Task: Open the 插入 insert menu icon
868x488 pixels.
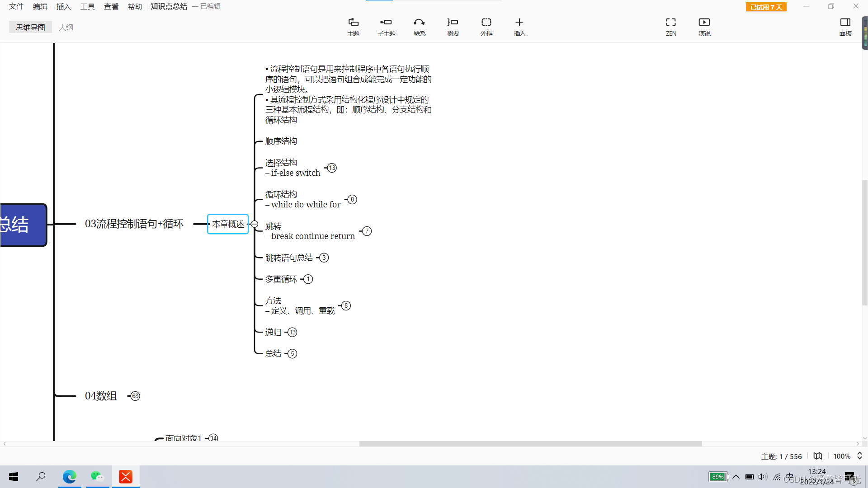Action: pos(519,27)
